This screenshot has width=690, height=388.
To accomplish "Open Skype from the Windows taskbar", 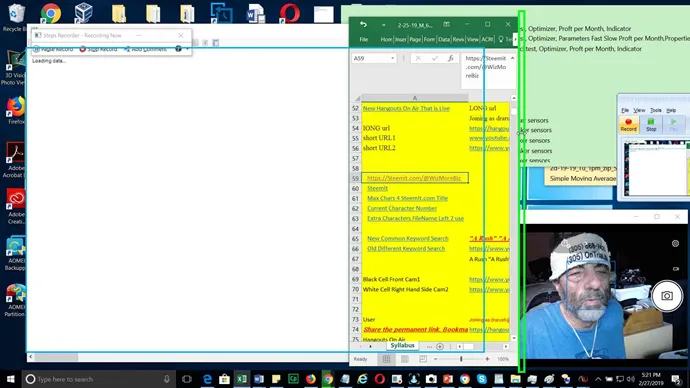I will pos(481,379).
